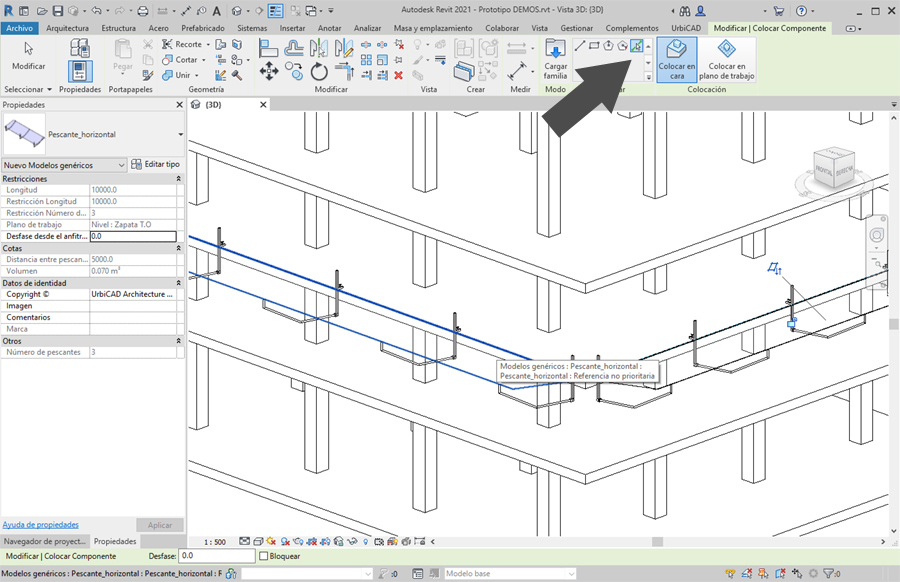Click the Editar tipo button

(156, 164)
